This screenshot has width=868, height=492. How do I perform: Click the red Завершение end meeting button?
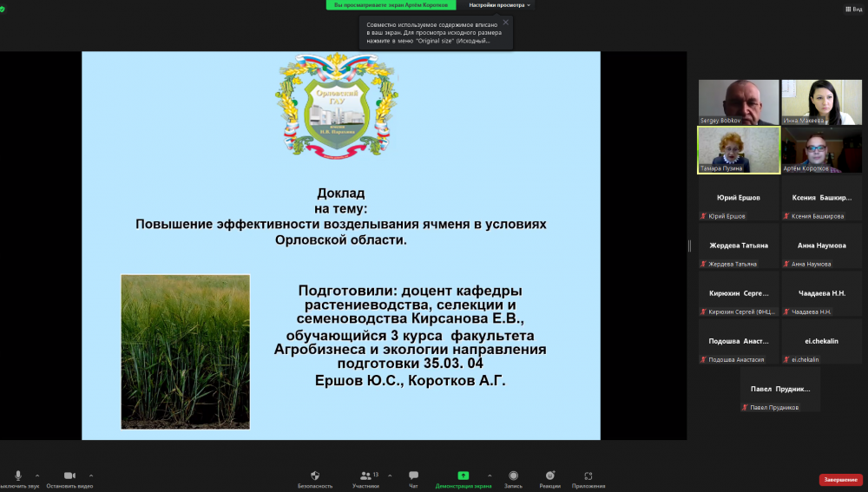(x=840, y=480)
